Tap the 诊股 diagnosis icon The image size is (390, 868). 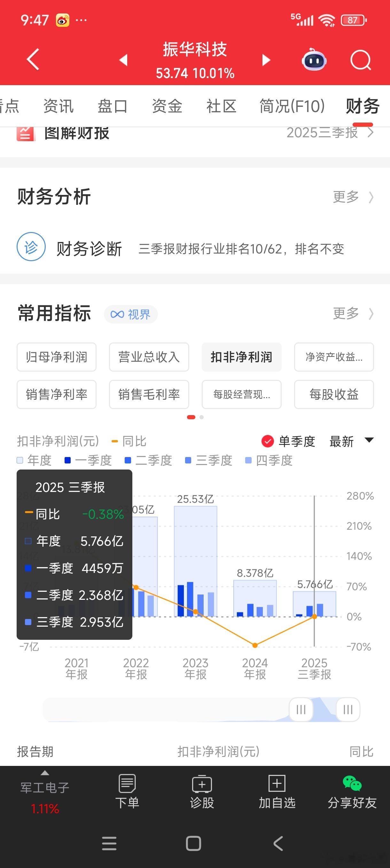tap(202, 784)
